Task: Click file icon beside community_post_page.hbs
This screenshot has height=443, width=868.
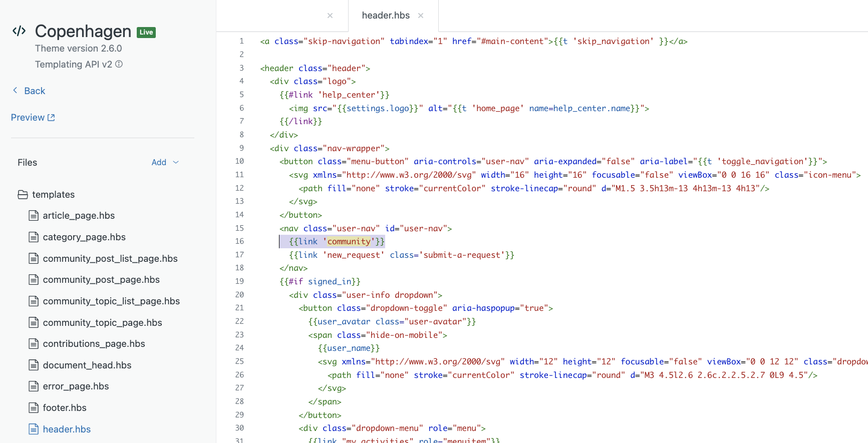Action: tap(34, 280)
